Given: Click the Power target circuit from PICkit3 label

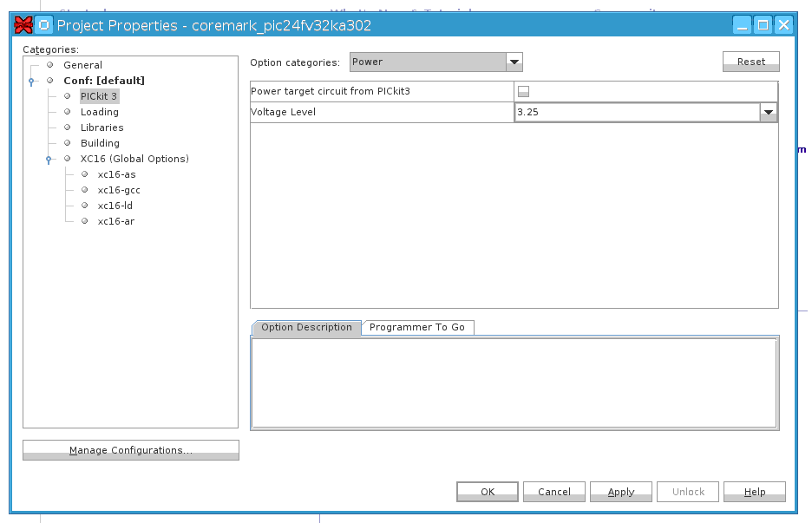Looking at the screenshot, I should 331,91.
